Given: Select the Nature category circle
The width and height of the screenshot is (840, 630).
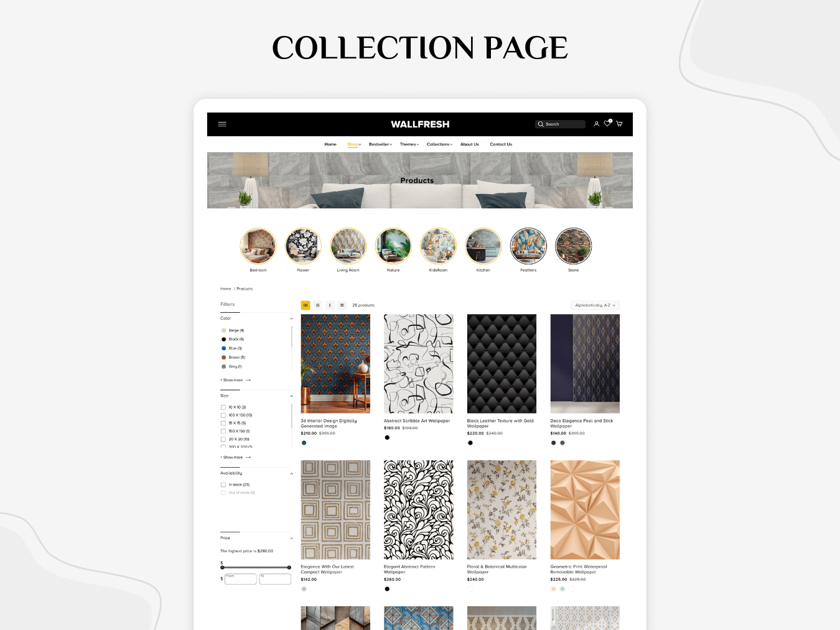Looking at the screenshot, I should pos(393,246).
